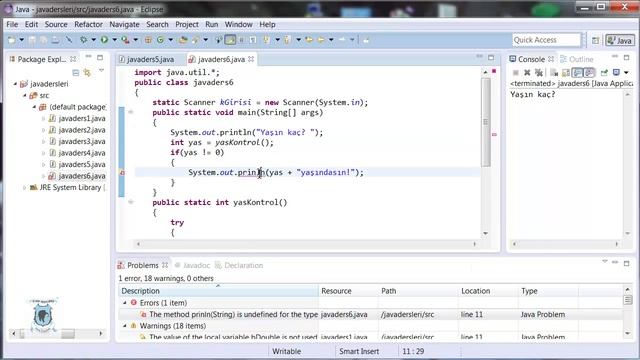Viewport: 640px width, 360px height.
Task: Click the Terminate square icon in Console
Action: [x=516, y=73]
